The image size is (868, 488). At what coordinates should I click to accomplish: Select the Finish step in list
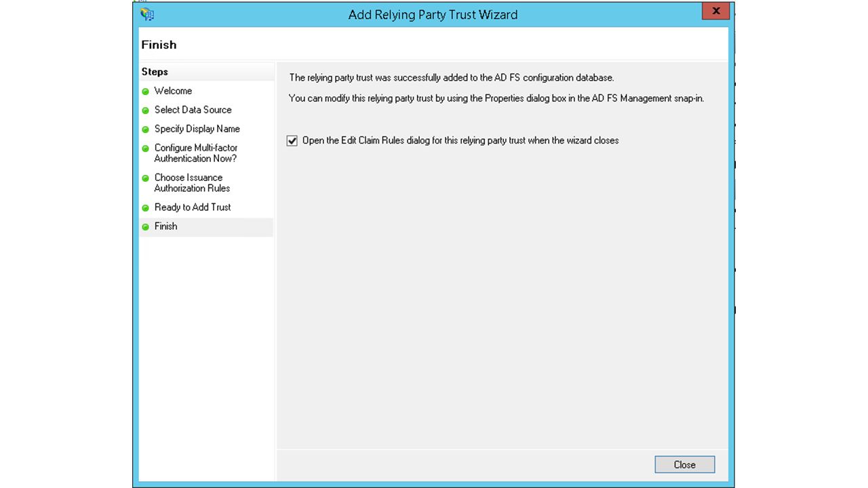(165, 226)
